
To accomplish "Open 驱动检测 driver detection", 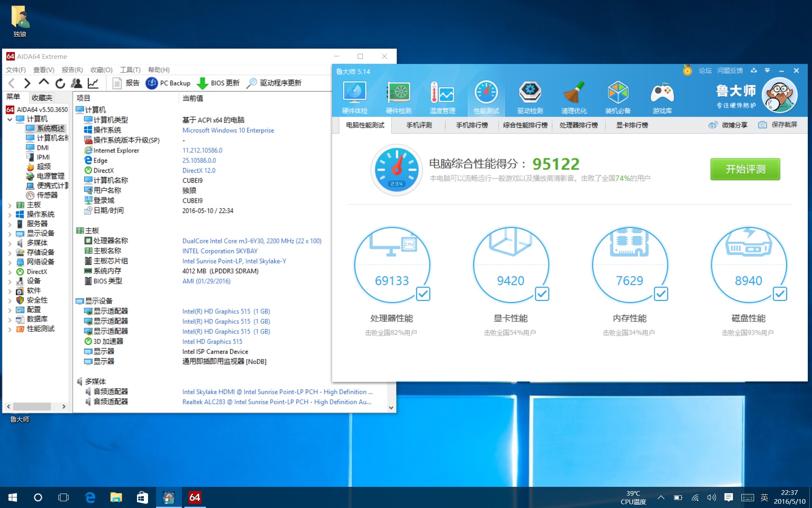I will pos(530,97).
